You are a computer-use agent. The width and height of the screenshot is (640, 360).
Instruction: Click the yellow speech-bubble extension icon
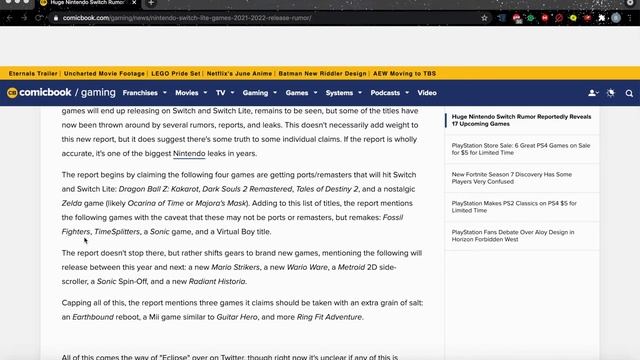click(x=573, y=18)
